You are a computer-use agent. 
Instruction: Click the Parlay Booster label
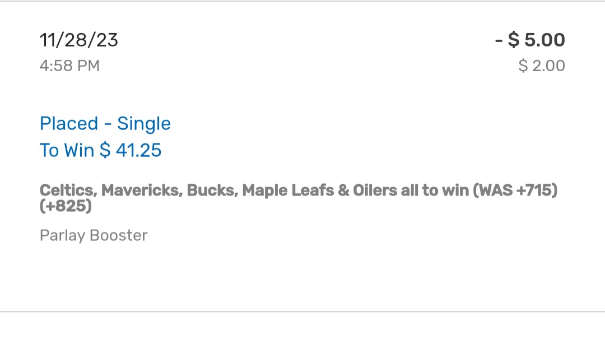pos(94,235)
